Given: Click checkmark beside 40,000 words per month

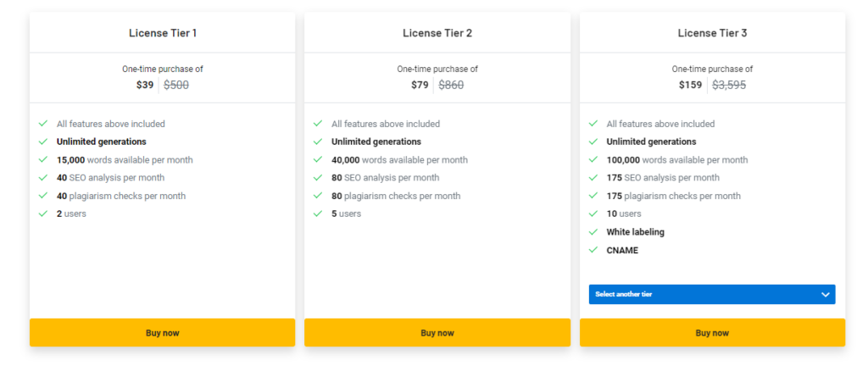Looking at the screenshot, I should 317,160.
